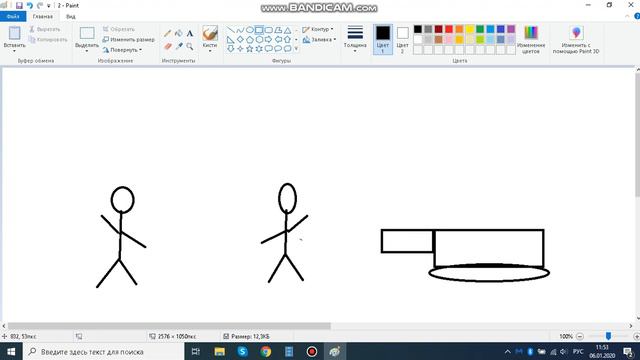The height and width of the screenshot is (360, 640).
Task: Choose the pentagon shape
Action: click(249, 40)
